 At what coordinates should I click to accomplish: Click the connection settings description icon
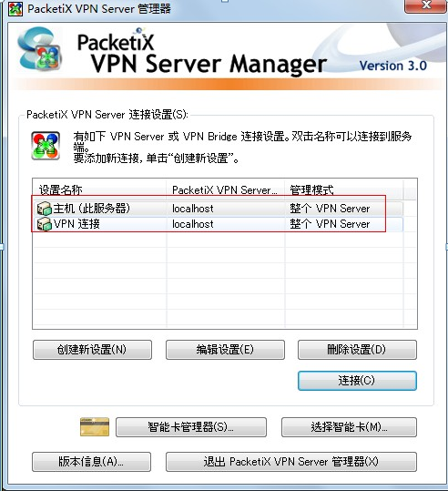tap(46, 146)
